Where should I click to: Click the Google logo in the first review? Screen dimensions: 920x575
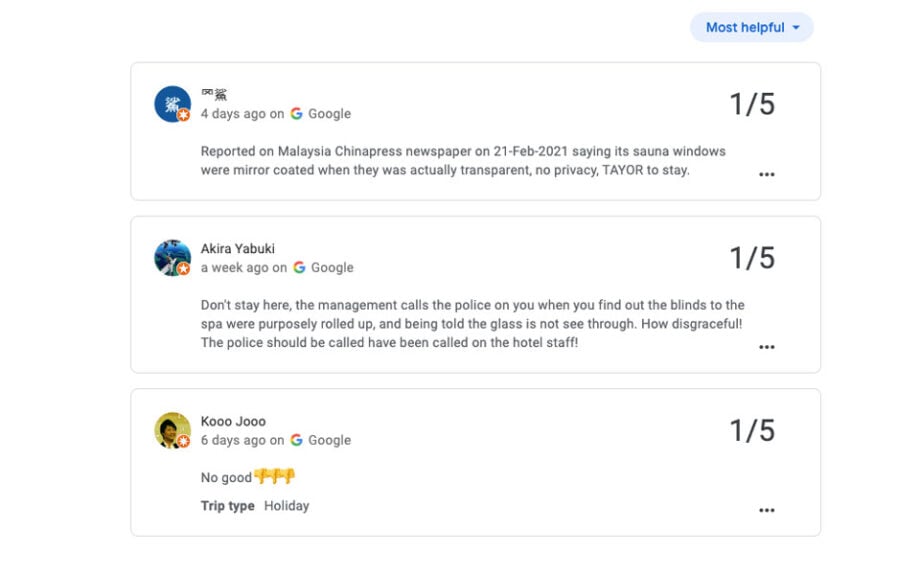[297, 113]
